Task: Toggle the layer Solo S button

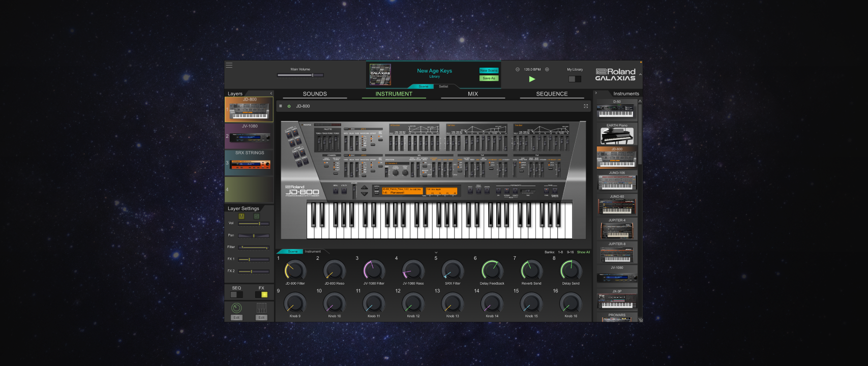Action: coord(256,216)
